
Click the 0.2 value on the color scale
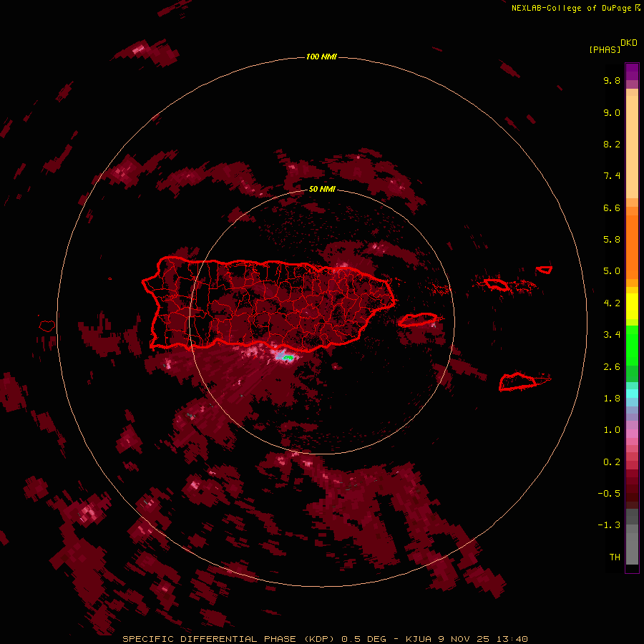point(612,462)
